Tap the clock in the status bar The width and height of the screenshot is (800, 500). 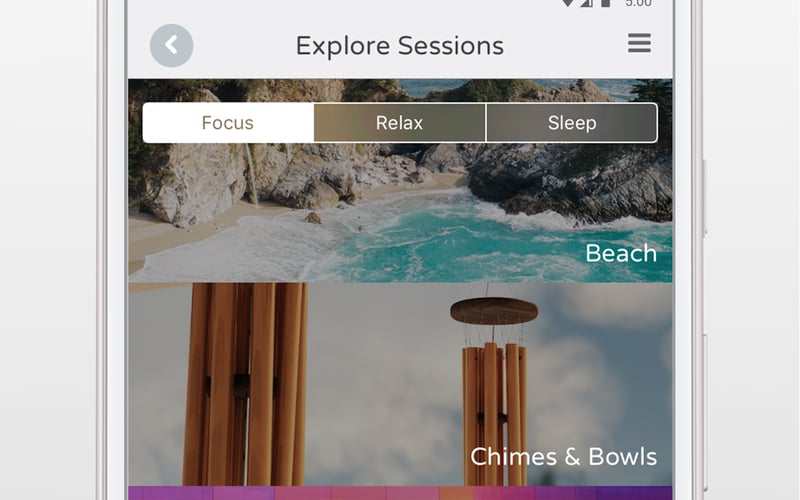[638, 3]
